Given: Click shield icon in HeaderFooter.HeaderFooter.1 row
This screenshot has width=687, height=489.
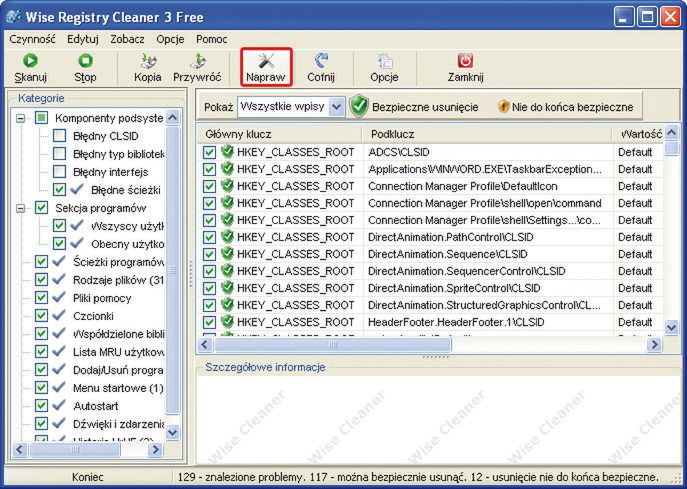Looking at the screenshot, I should 227,322.
